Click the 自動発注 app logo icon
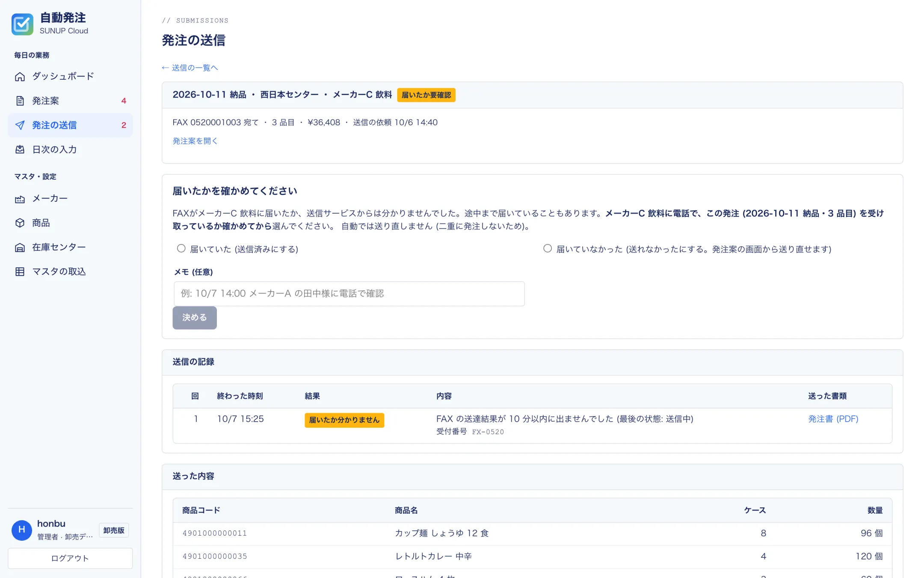The image size is (924, 578). 22,24
